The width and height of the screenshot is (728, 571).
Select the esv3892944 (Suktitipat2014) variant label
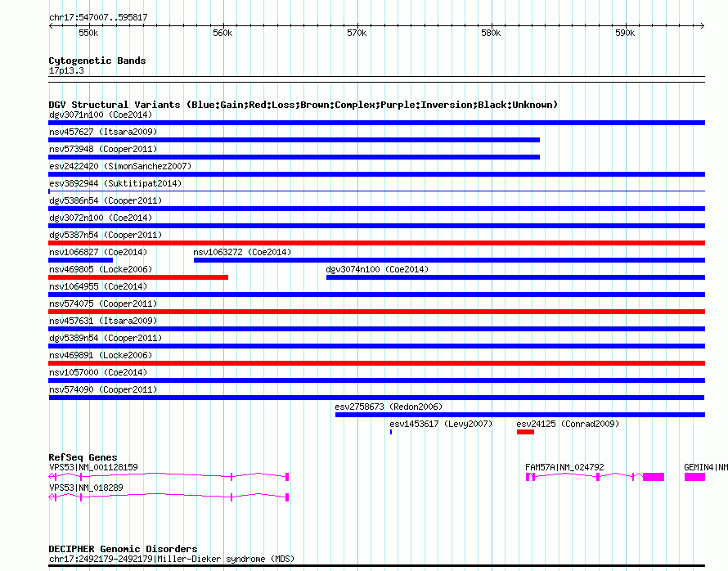[115, 183]
